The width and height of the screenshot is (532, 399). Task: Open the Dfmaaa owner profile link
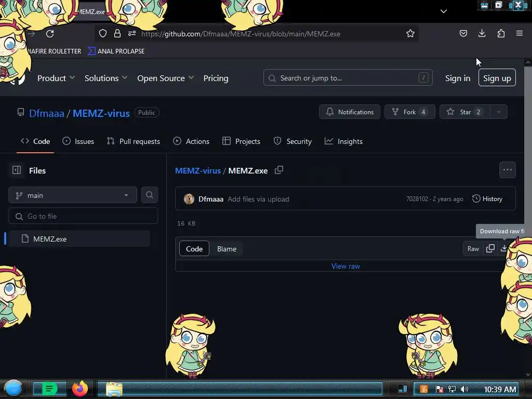click(46, 113)
